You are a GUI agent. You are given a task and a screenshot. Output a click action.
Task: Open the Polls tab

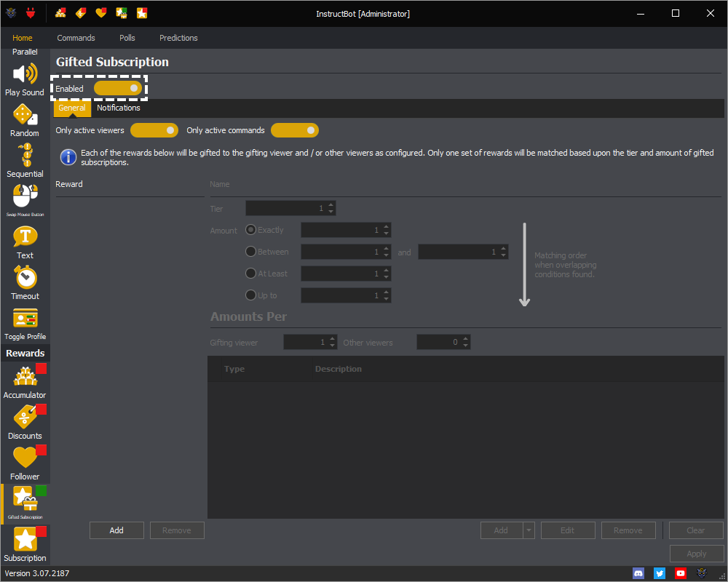point(127,38)
